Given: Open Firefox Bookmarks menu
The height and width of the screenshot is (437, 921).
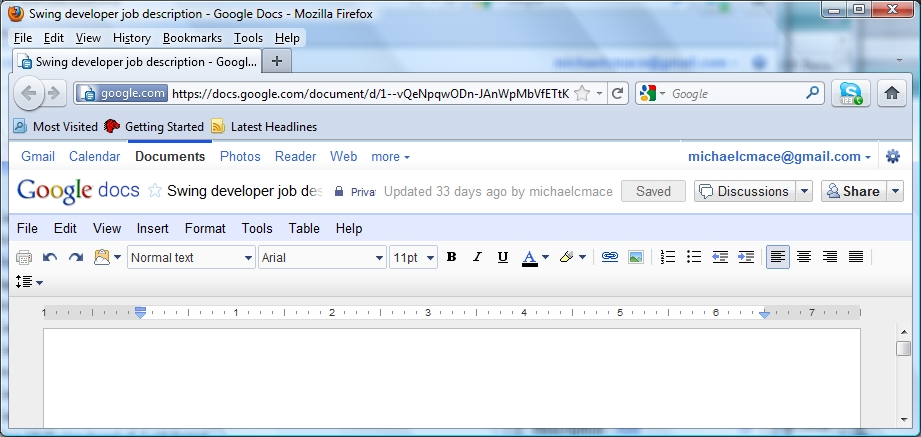Looking at the screenshot, I should (192, 38).
